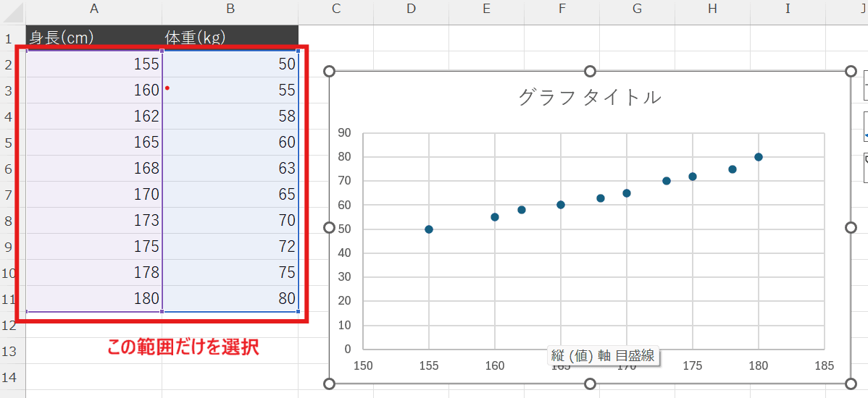Select the 体重(kg) header cell
The height and width of the screenshot is (398, 868).
tap(230, 37)
